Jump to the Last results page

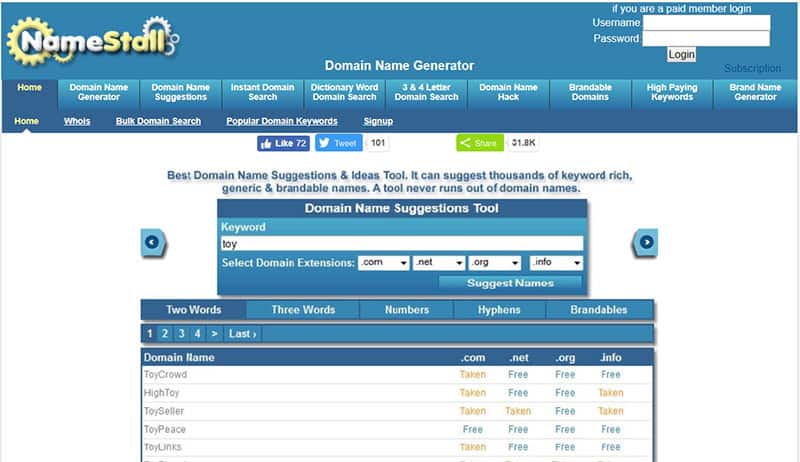click(242, 334)
